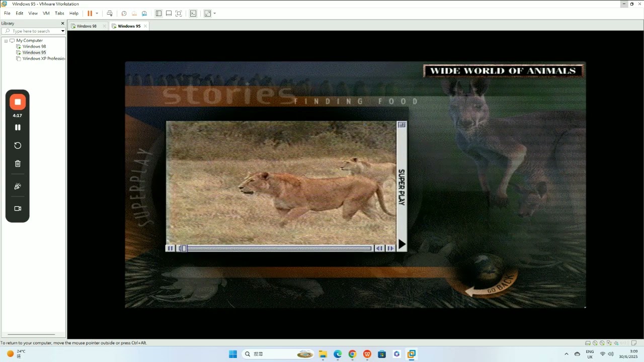Switch to the Windows 98 tab

[x=86, y=26]
